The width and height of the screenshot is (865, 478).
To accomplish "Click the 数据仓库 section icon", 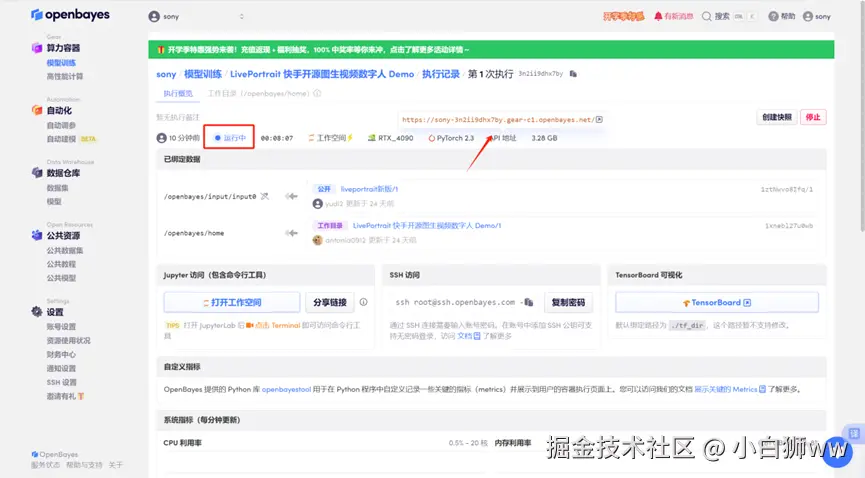I will [x=37, y=173].
